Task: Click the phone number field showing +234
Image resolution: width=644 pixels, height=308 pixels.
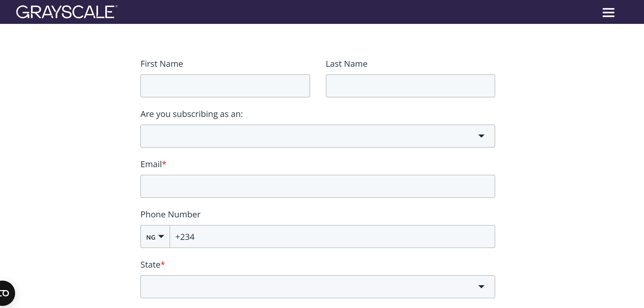Action: (x=332, y=237)
